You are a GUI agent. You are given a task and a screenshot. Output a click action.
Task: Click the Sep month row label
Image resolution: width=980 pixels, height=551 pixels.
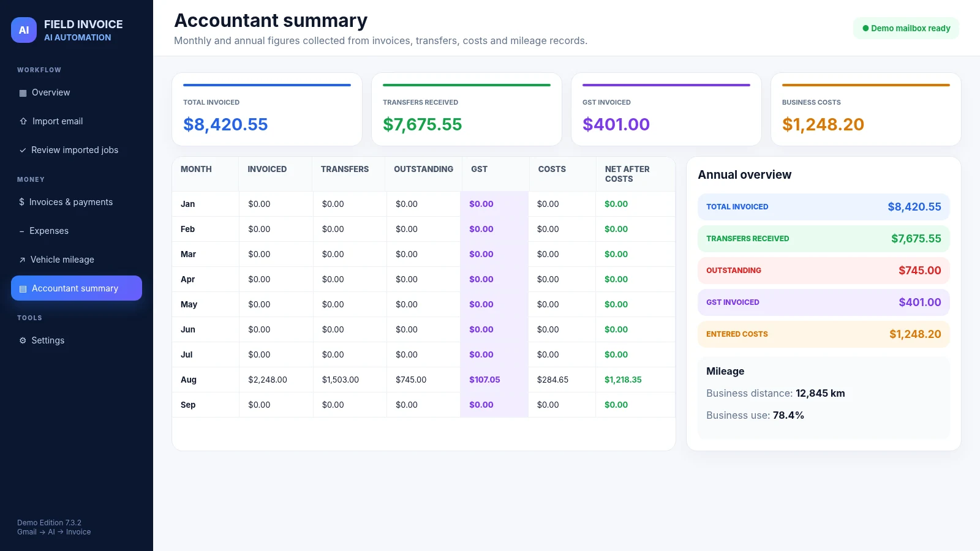(188, 405)
